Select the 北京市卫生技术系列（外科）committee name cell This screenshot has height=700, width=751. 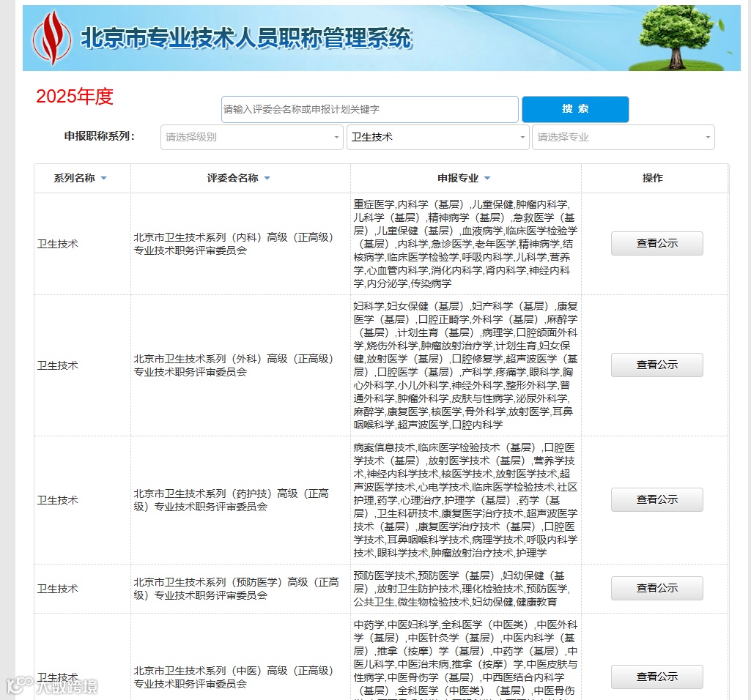coord(240,365)
